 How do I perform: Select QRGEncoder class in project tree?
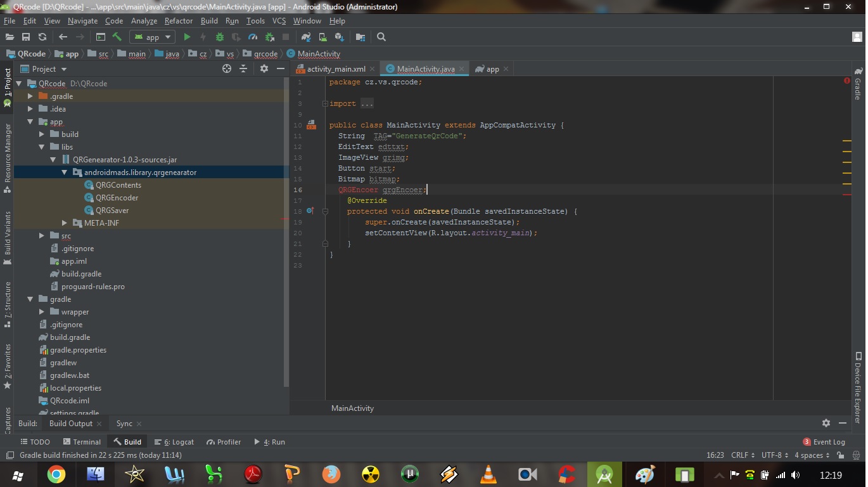(117, 198)
